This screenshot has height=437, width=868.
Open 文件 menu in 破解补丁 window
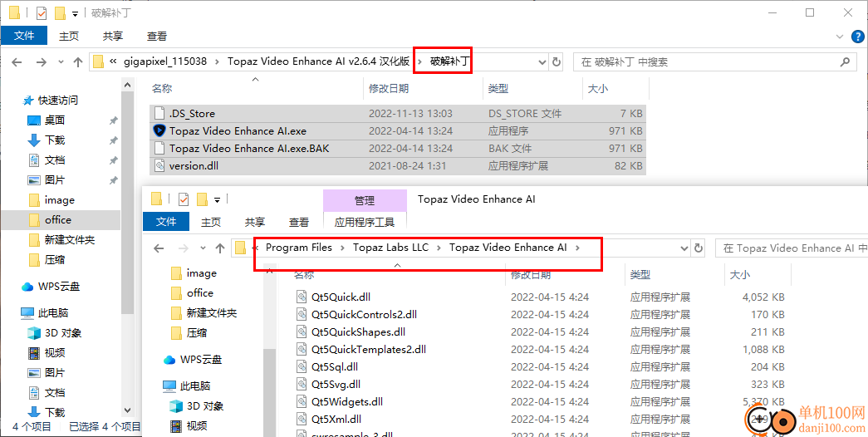(24, 36)
